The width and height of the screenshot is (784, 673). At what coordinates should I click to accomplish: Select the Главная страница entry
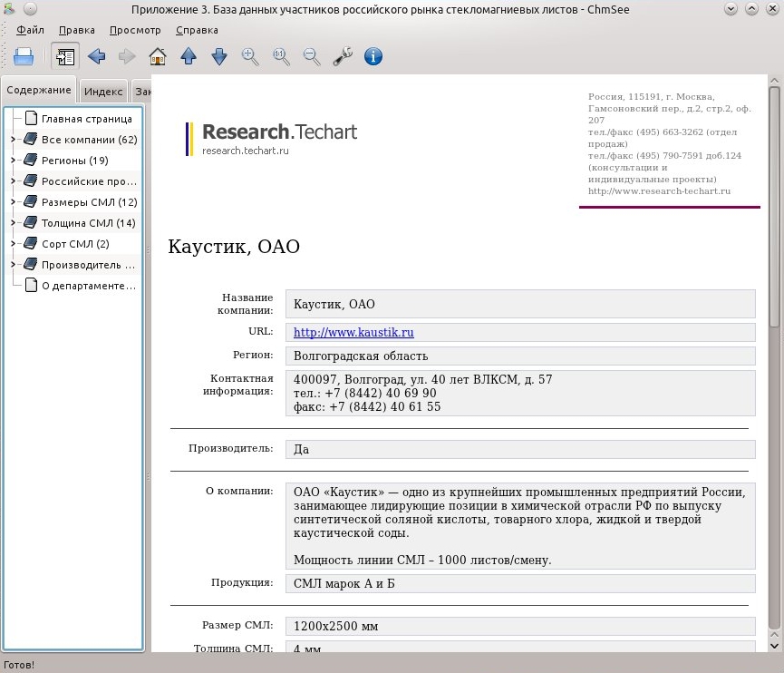(86, 119)
